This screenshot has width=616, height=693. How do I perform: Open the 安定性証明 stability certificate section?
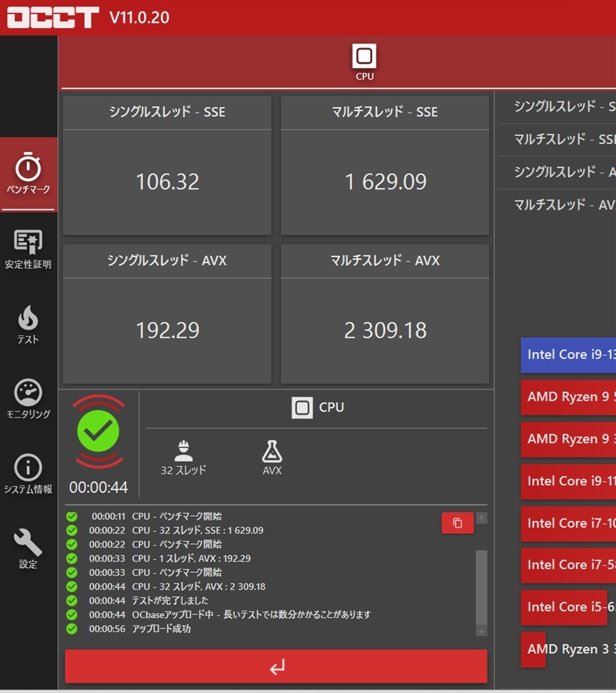coord(28,249)
